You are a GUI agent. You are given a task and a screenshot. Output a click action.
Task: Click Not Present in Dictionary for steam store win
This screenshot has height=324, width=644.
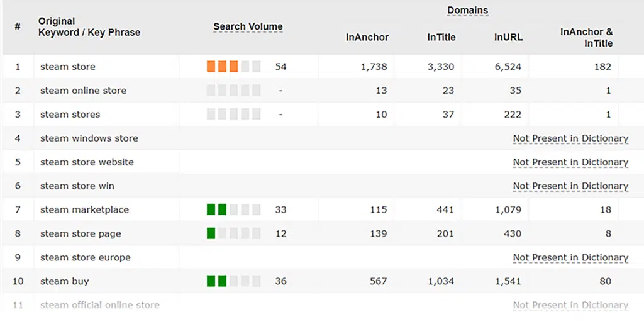(x=570, y=186)
